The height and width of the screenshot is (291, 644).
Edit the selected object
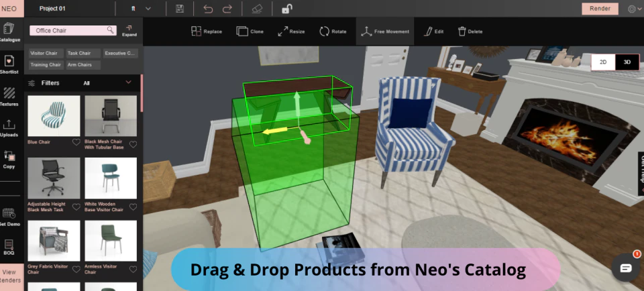click(x=434, y=32)
